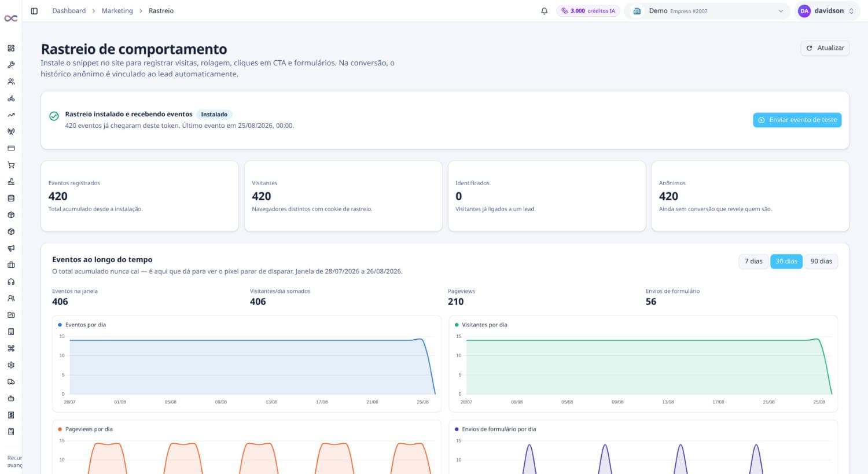Open the contacts people icon below headphones
Screen dimensions: 868x474
(11, 299)
